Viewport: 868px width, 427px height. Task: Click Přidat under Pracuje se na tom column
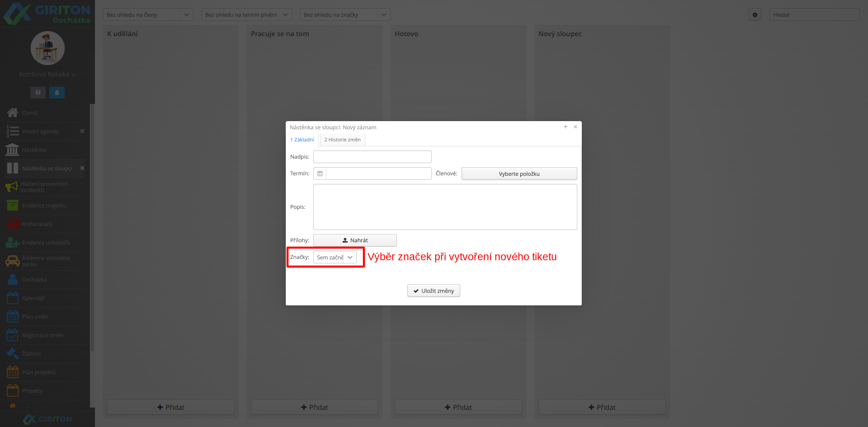point(315,407)
